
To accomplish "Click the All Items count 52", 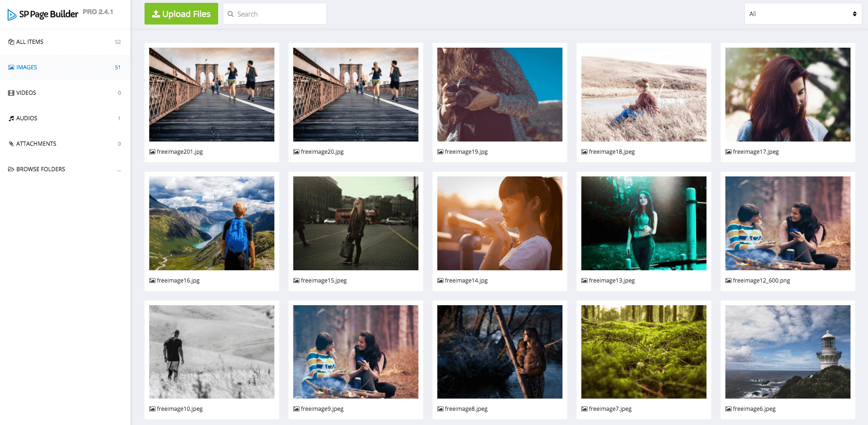I will pos(118,42).
